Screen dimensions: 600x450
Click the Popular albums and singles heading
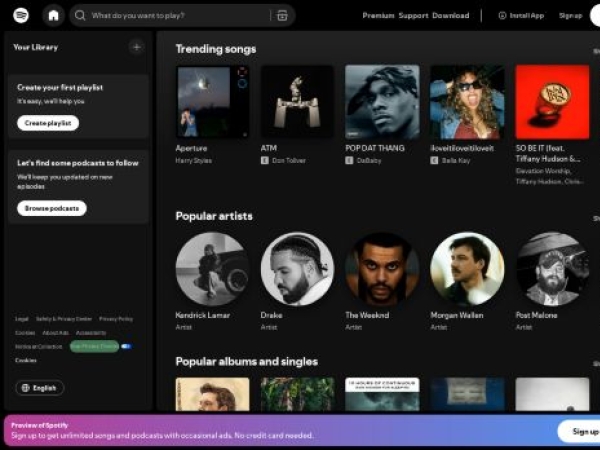coord(247,362)
